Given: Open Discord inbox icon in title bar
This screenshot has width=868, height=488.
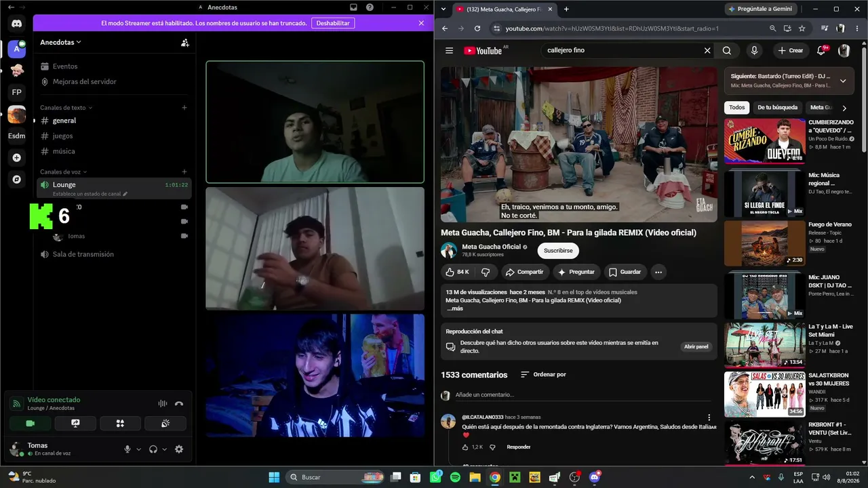Looking at the screenshot, I should [353, 7].
